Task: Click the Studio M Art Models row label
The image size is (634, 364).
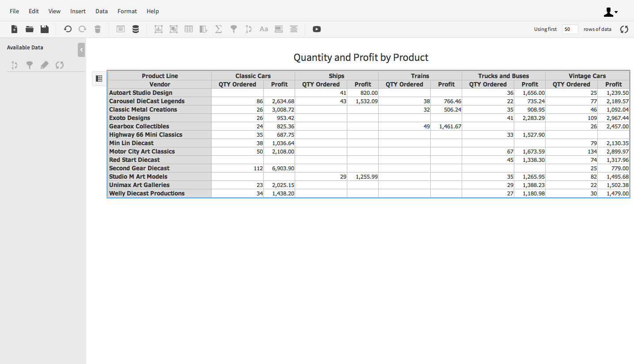Action: click(160, 176)
